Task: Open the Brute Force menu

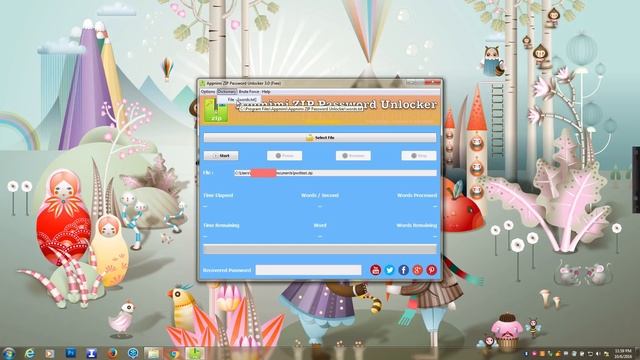Action: [249, 92]
